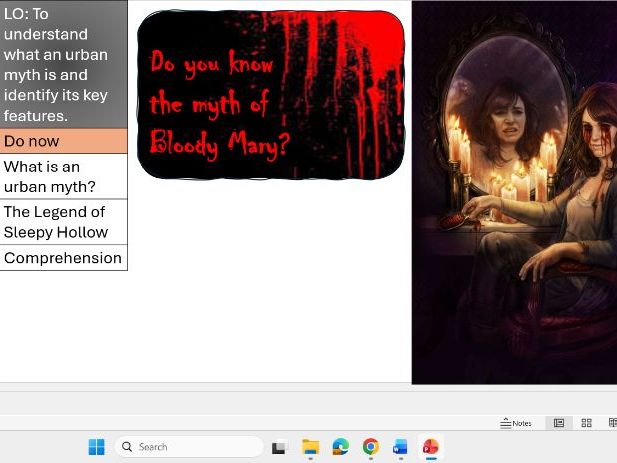Open the Windows Start menu

[96, 447]
